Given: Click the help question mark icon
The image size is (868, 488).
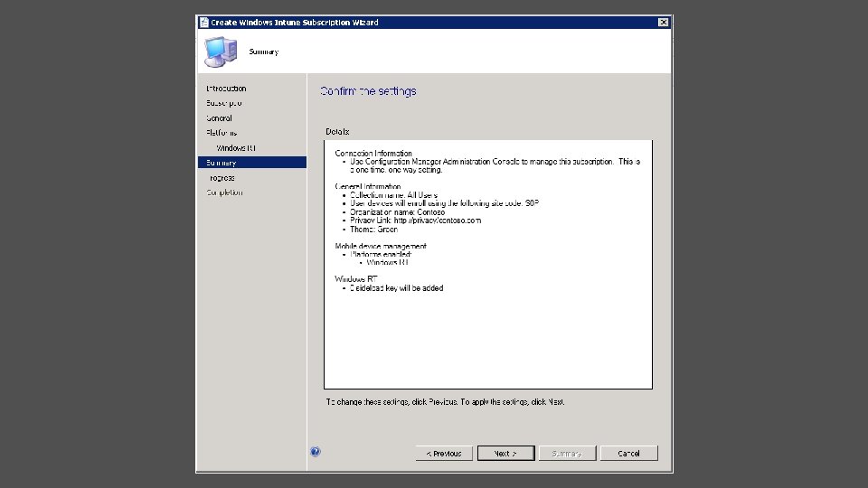Looking at the screenshot, I should click(x=315, y=452).
